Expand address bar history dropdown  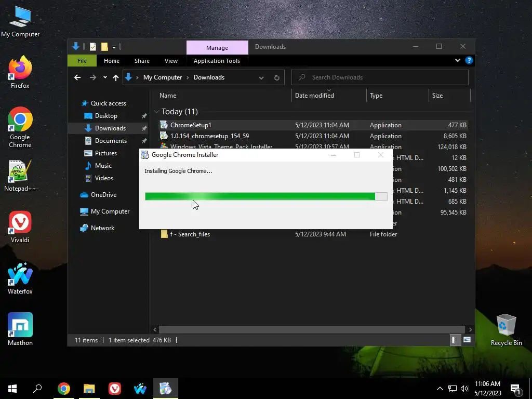coord(261,78)
